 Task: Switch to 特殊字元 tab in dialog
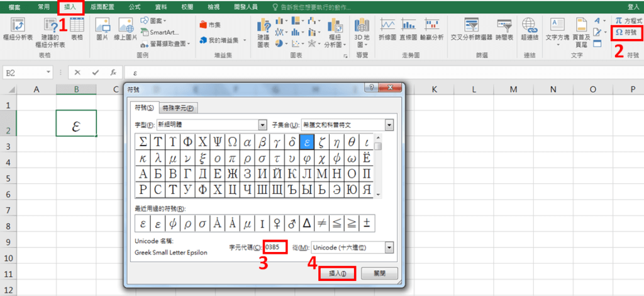tap(178, 108)
